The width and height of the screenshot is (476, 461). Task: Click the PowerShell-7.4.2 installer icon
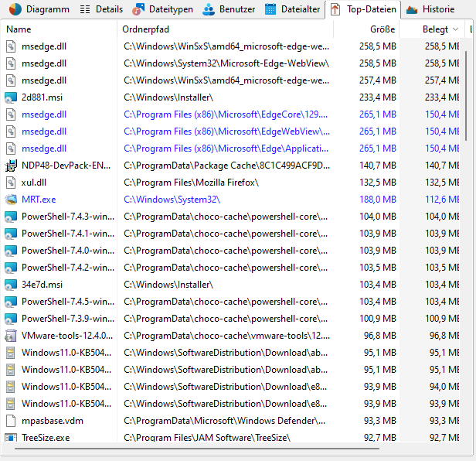tap(11, 268)
